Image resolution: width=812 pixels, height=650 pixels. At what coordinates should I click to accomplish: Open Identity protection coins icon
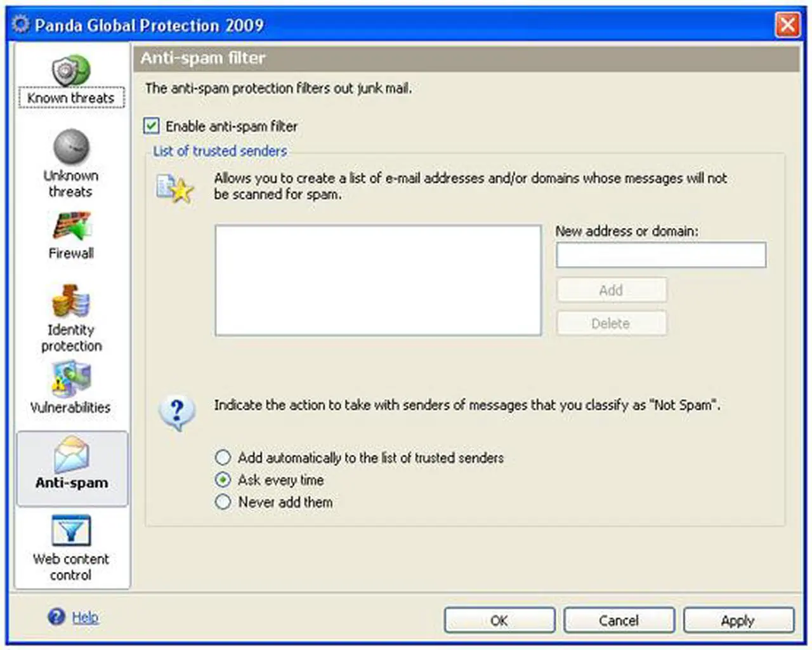tap(71, 301)
